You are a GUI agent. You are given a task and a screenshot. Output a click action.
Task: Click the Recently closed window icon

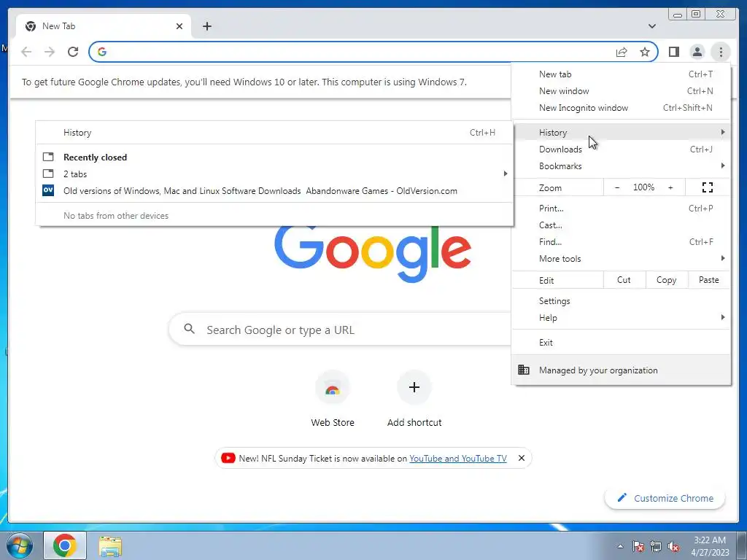tap(48, 157)
